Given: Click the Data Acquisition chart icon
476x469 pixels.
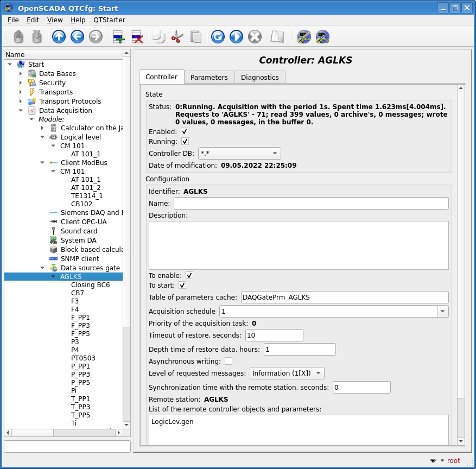Looking at the screenshot, I should pyautogui.click(x=32, y=111).
